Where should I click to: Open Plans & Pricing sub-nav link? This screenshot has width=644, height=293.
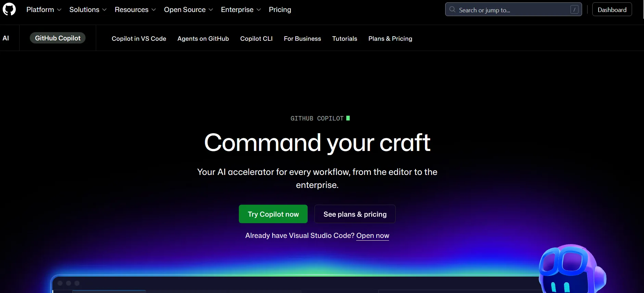point(390,39)
